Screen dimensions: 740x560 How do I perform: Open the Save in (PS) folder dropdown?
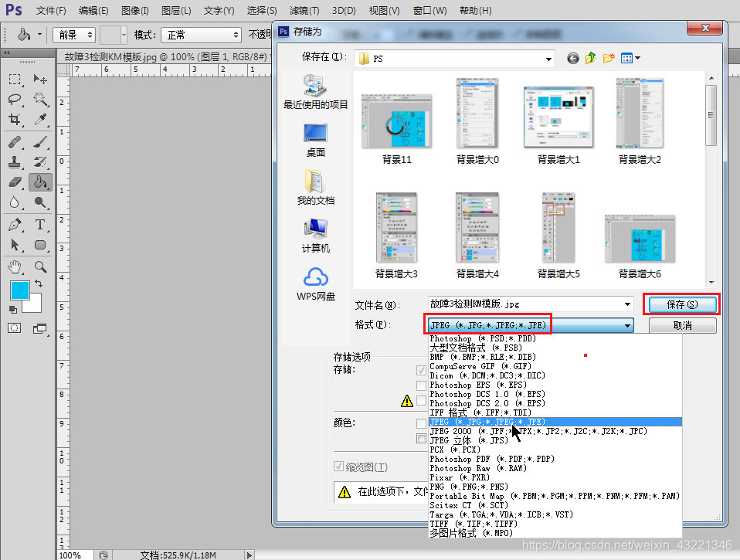tap(548, 59)
